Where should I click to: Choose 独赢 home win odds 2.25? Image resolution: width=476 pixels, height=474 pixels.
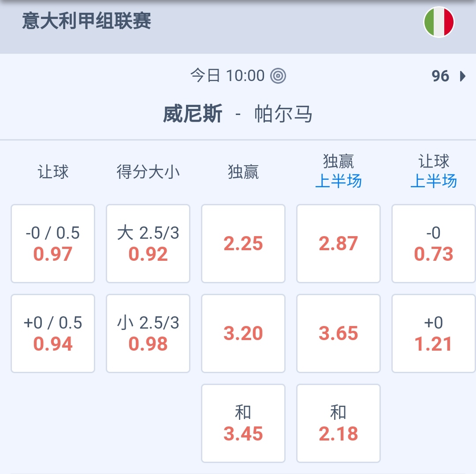tap(243, 244)
